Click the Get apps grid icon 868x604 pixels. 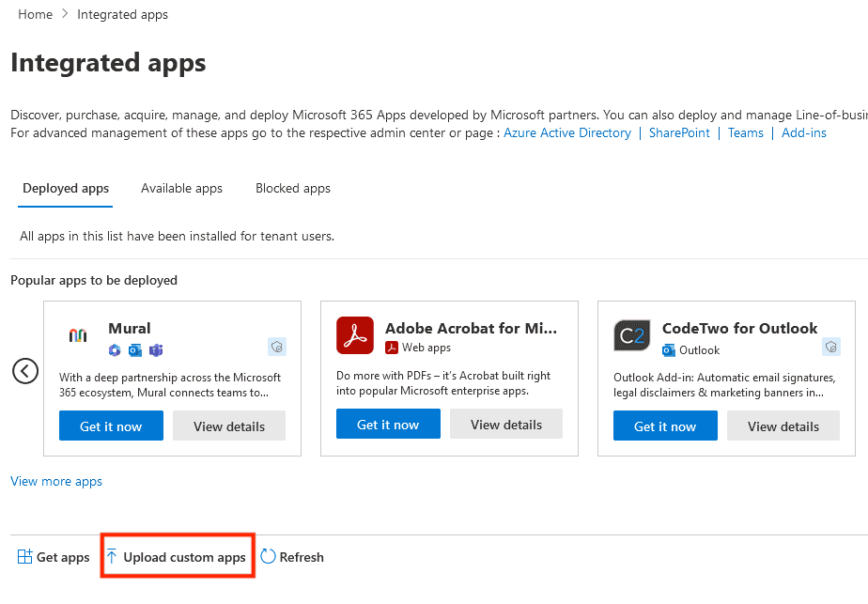click(x=25, y=556)
